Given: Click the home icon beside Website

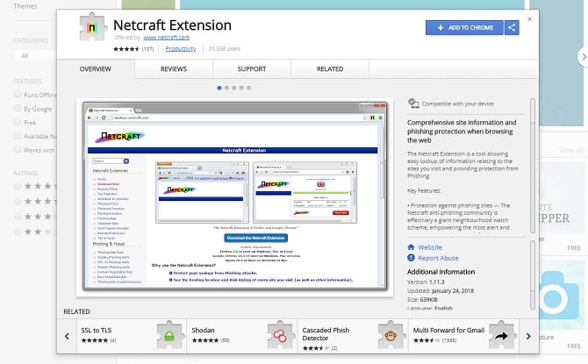Looking at the screenshot, I should (x=411, y=247).
